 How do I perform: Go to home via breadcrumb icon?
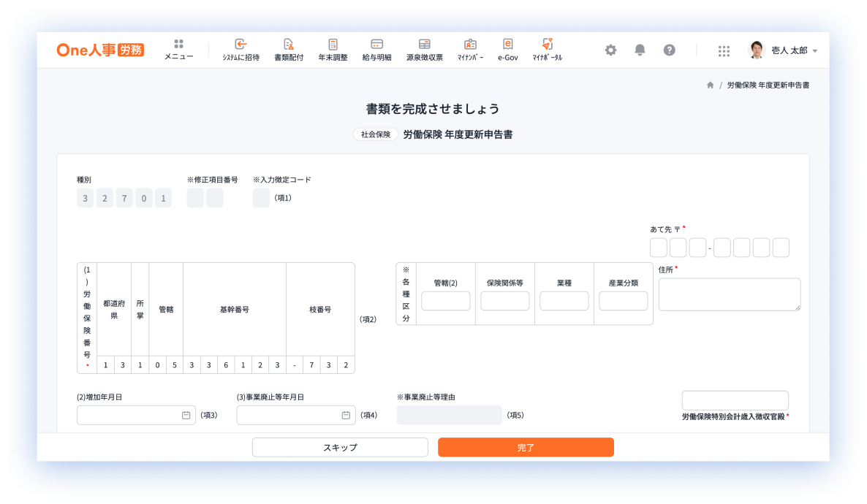tap(710, 85)
